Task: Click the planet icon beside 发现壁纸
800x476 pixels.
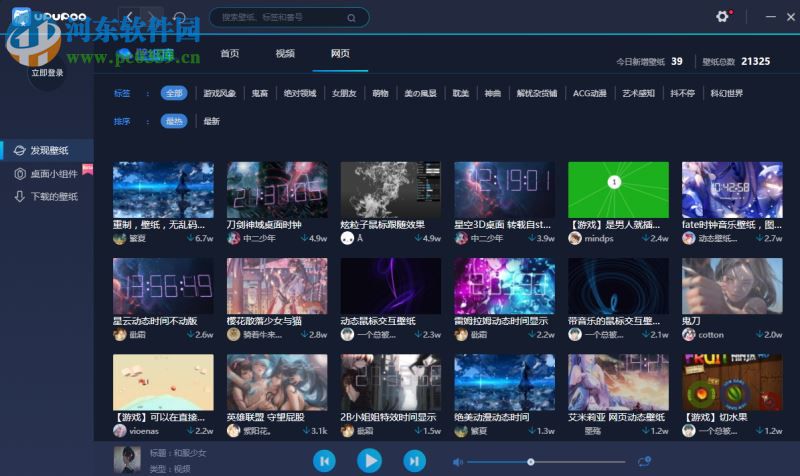Action: [19, 150]
